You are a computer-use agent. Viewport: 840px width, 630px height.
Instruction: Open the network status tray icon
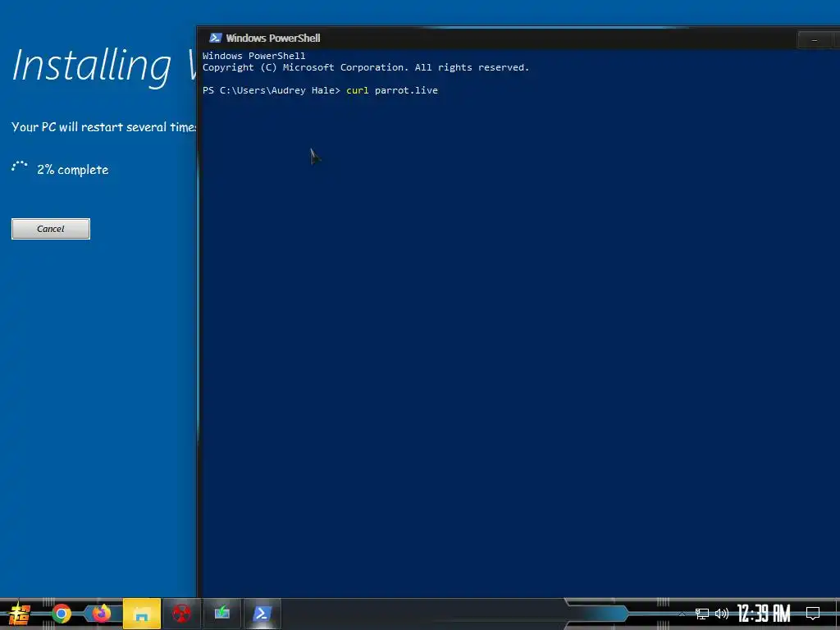[x=702, y=614]
